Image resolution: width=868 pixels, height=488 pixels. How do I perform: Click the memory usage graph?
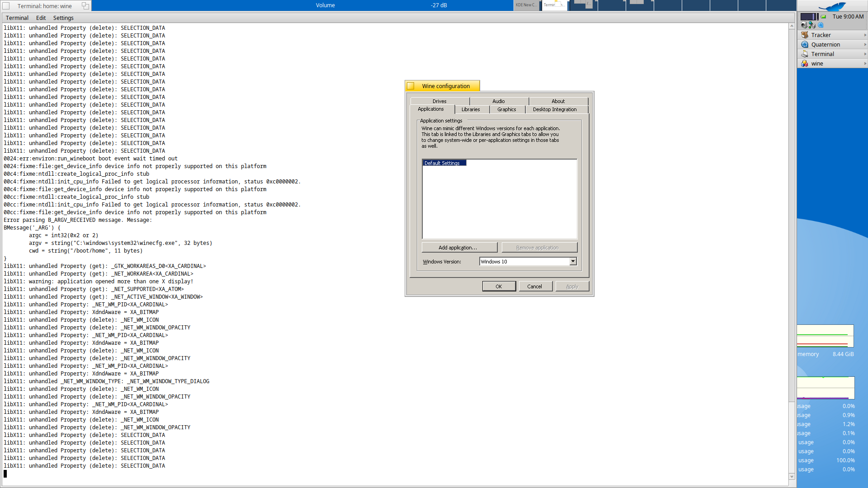coord(825,336)
